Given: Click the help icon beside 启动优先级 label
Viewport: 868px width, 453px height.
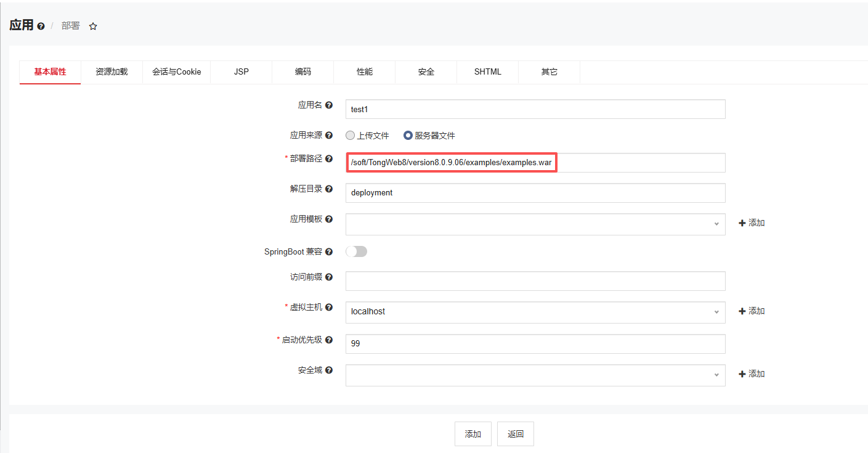Looking at the screenshot, I should tap(329, 340).
